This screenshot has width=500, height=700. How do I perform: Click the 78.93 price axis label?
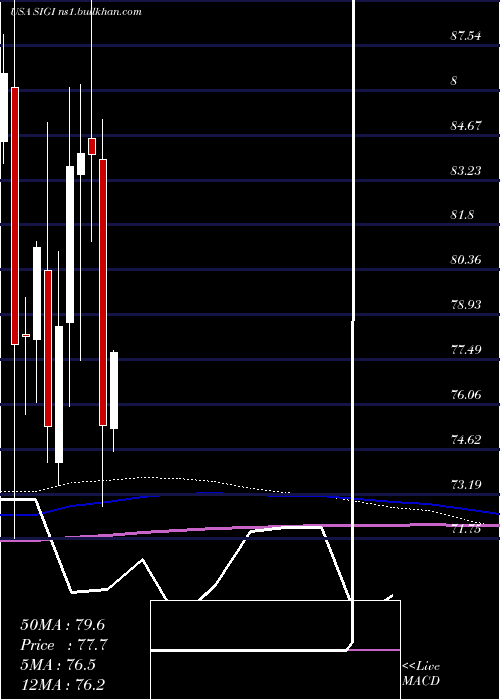pos(466,304)
